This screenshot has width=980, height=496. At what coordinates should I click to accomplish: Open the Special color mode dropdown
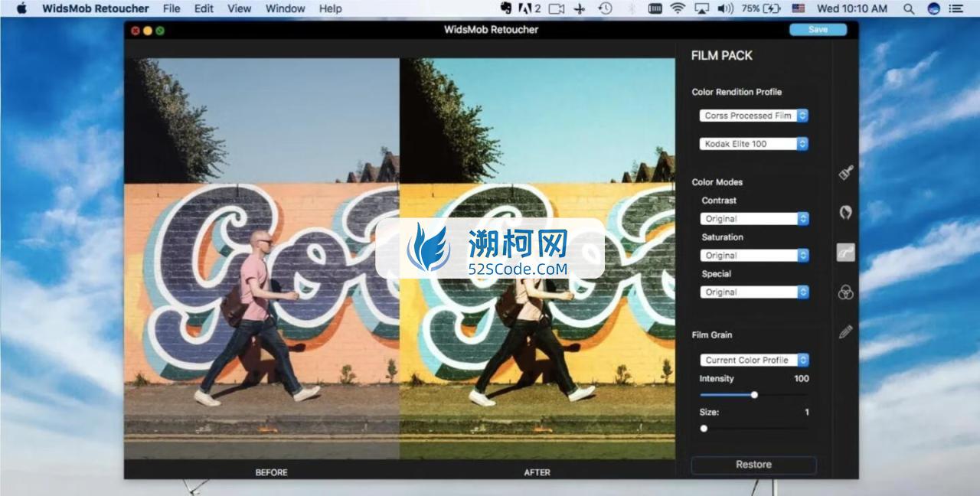pyautogui.click(x=754, y=292)
